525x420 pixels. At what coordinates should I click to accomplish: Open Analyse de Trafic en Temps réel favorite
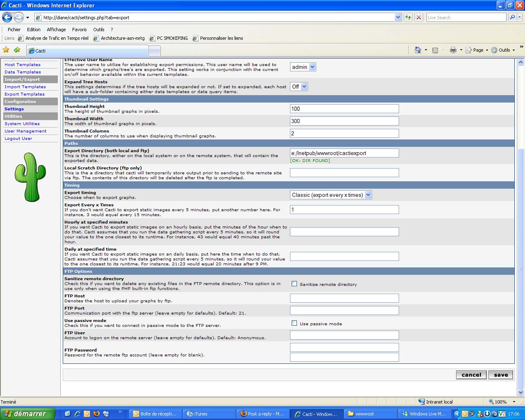[53, 38]
